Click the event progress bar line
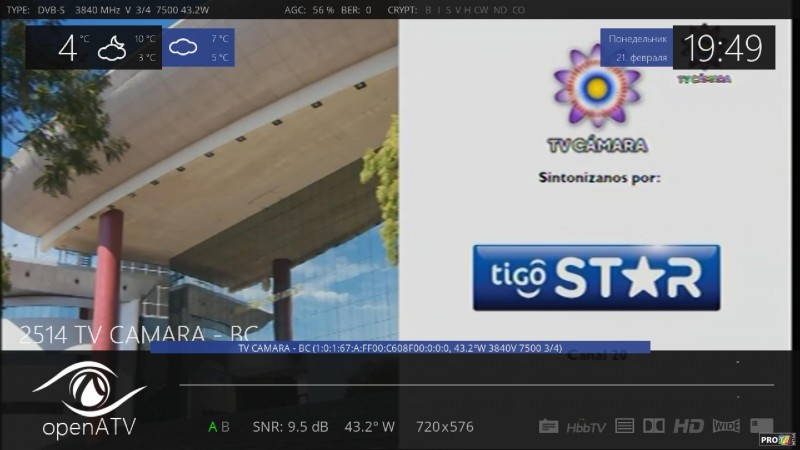 click(x=476, y=385)
